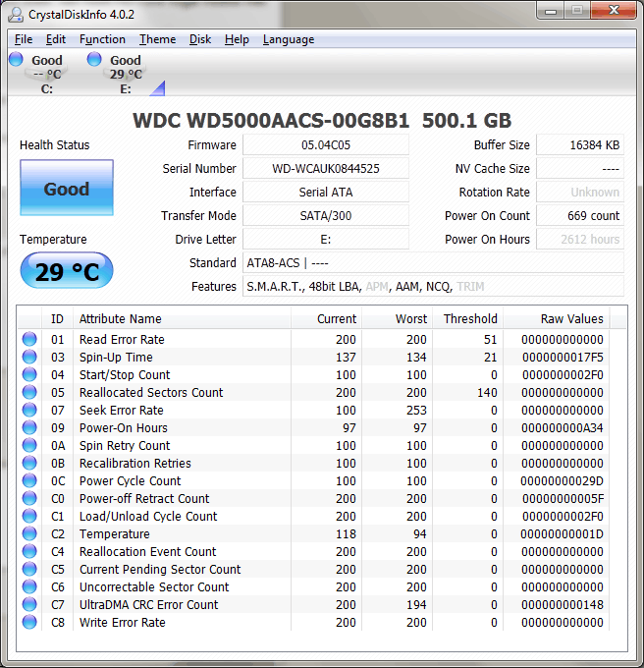Click the threshold value 140
This screenshot has width=644, height=668.
click(x=487, y=392)
